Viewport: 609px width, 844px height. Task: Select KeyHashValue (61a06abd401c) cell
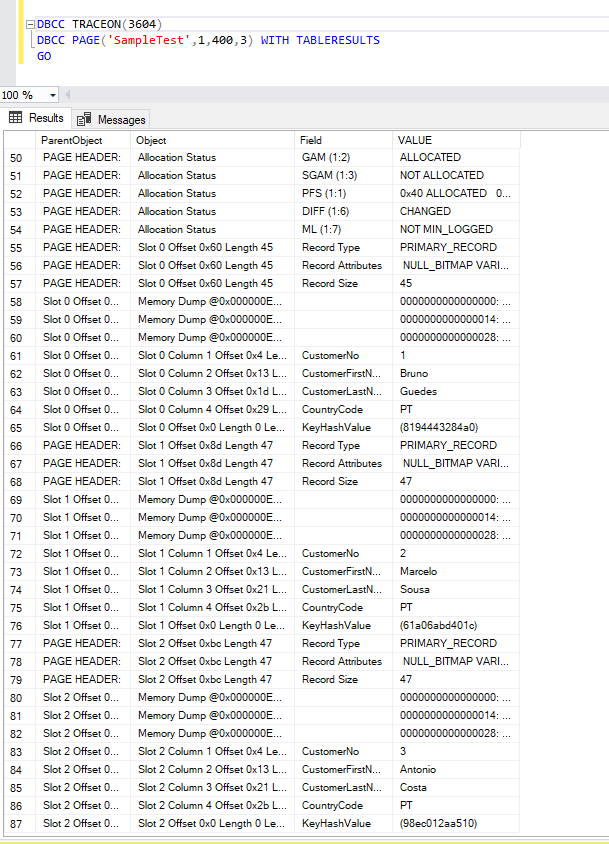tap(456, 625)
